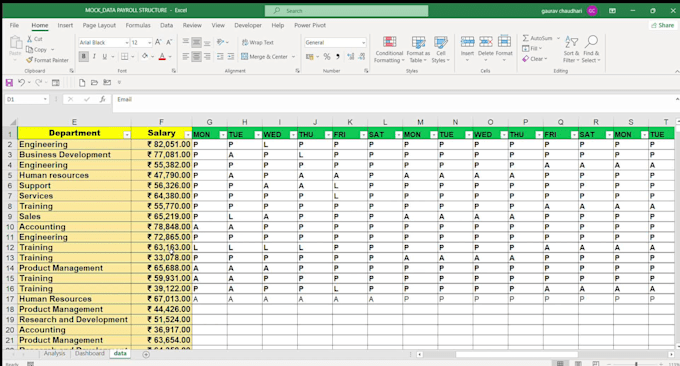Open Find & Select menu

[591, 49]
